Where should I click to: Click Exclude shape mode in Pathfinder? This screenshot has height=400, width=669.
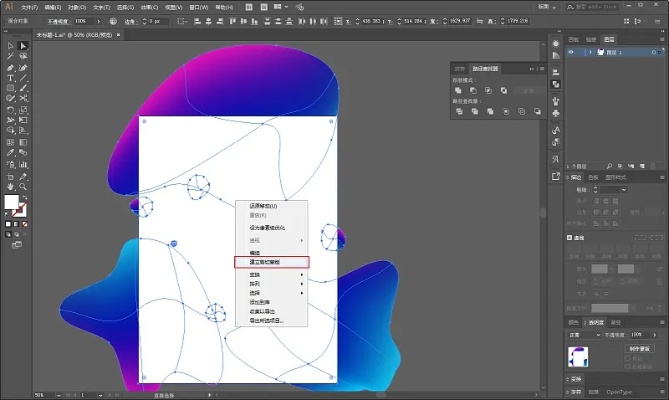tap(504, 90)
